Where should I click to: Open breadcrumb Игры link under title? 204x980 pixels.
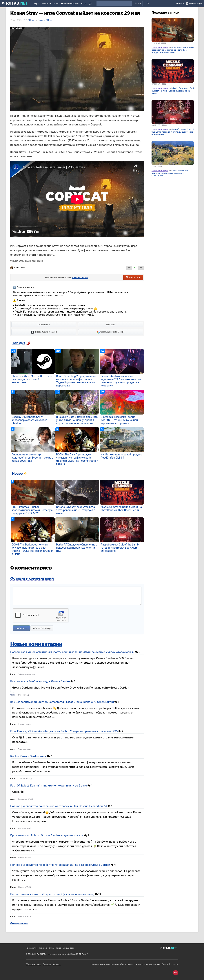[32, 20]
